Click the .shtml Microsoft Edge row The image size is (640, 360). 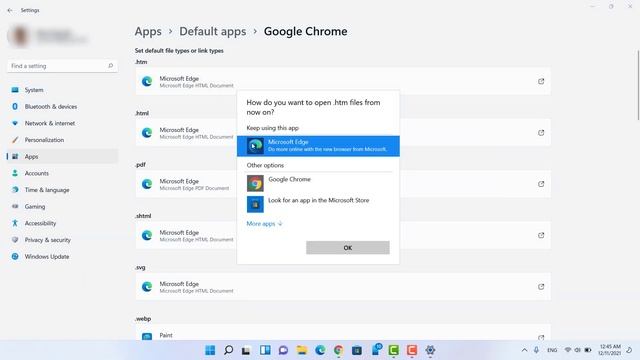[x=343, y=235]
